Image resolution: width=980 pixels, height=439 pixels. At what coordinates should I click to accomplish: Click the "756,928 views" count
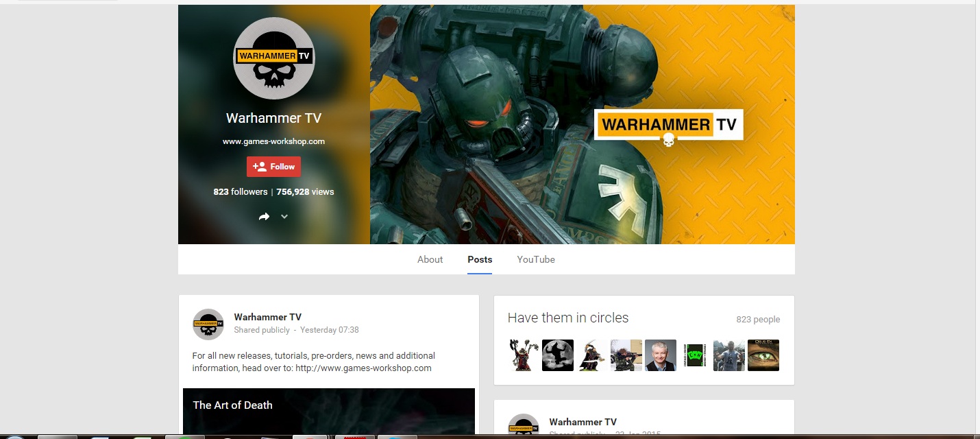(x=305, y=192)
